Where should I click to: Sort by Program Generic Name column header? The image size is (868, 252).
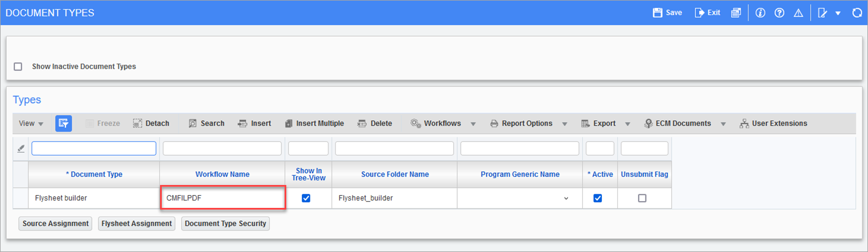tap(520, 174)
